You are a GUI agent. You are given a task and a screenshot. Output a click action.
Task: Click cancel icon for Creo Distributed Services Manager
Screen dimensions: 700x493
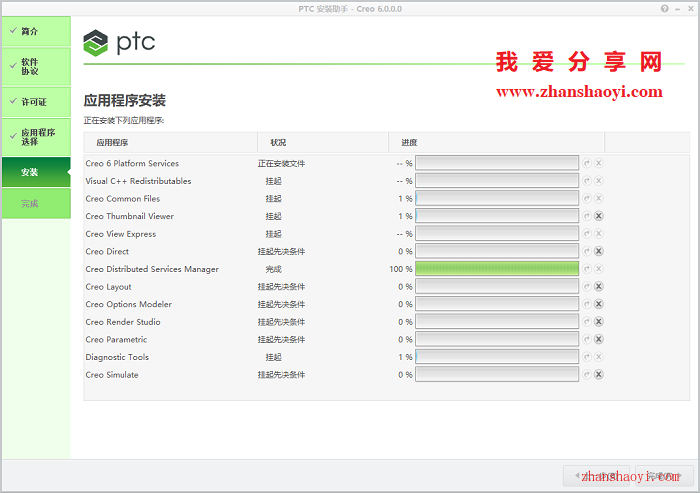599,269
